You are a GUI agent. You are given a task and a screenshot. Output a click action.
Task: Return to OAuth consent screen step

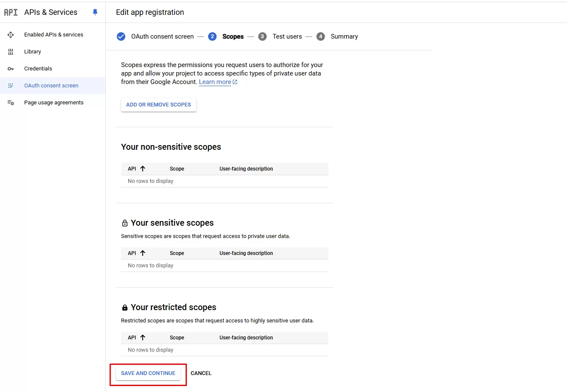click(162, 36)
